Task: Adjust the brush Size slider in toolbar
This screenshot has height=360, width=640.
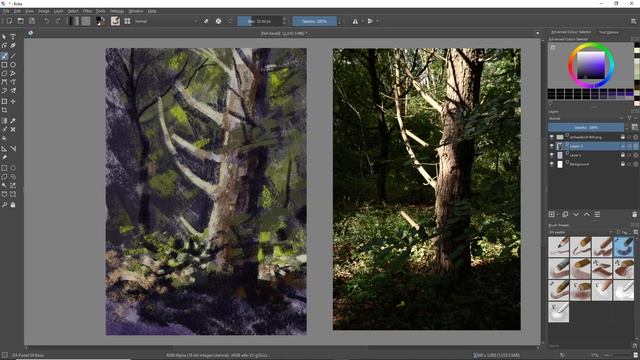Action: (x=260, y=21)
